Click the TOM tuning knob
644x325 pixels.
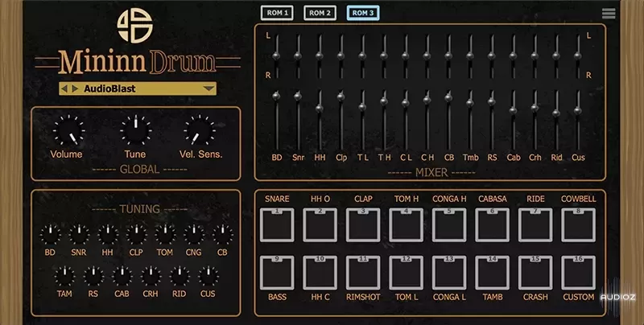coord(165,235)
